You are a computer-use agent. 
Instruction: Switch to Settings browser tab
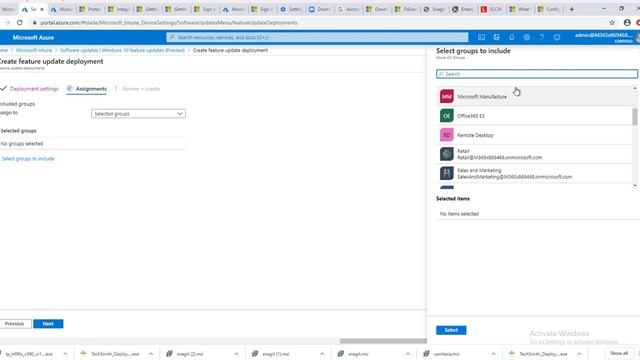291,9
